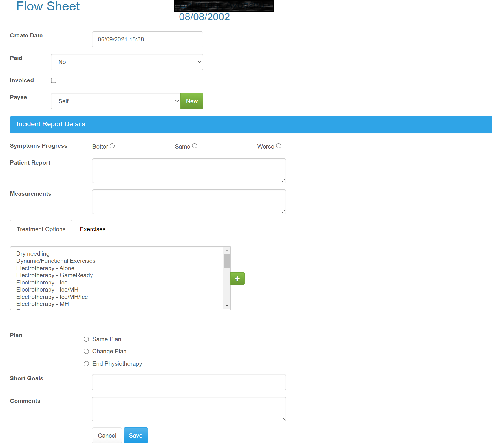Open the Payee dropdown
Image resolution: width=498 pixels, height=448 pixels.
point(116,101)
